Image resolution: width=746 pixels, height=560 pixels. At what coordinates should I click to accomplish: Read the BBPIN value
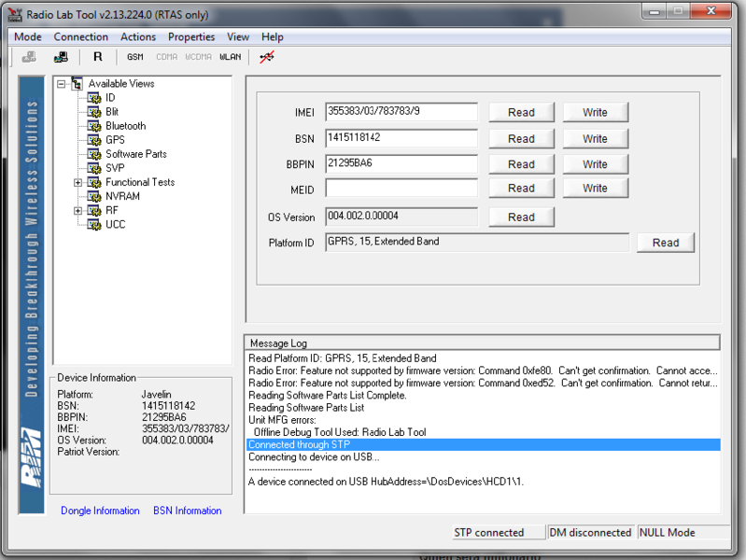click(x=521, y=164)
